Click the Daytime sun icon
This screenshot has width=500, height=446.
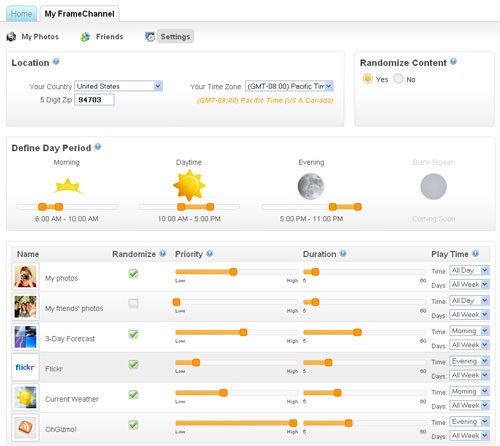(x=189, y=185)
